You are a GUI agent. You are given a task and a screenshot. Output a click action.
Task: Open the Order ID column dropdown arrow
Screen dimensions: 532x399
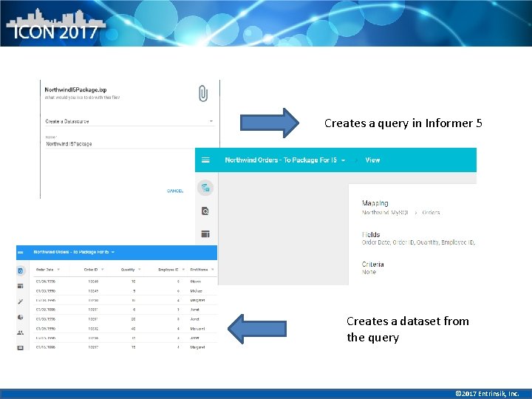pos(102,270)
